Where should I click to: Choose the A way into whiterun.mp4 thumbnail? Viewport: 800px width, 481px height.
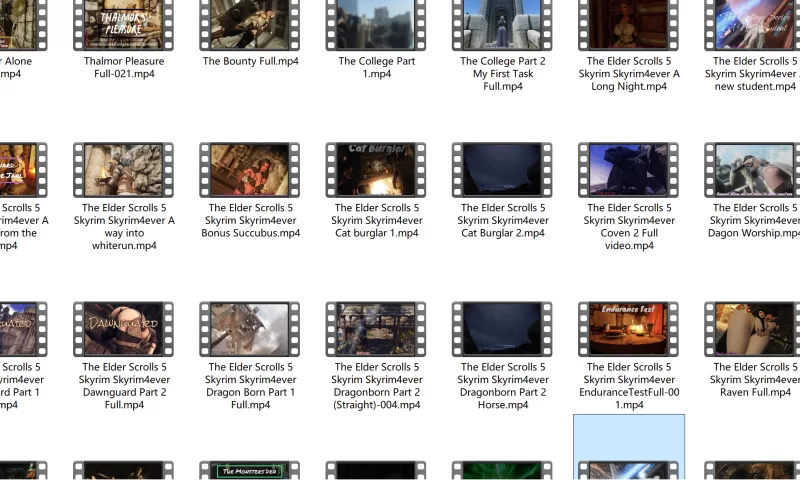click(124, 170)
